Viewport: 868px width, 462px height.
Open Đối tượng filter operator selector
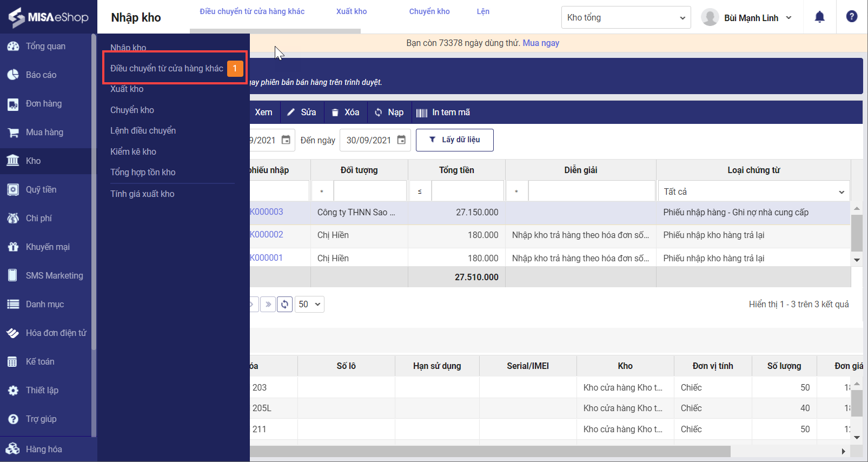[322, 192]
